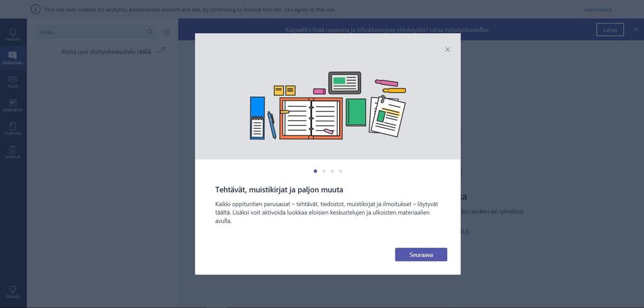This screenshot has height=308, width=644.
Task: Jump to the fourth carousel page dot
Action: (x=340, y=171)
